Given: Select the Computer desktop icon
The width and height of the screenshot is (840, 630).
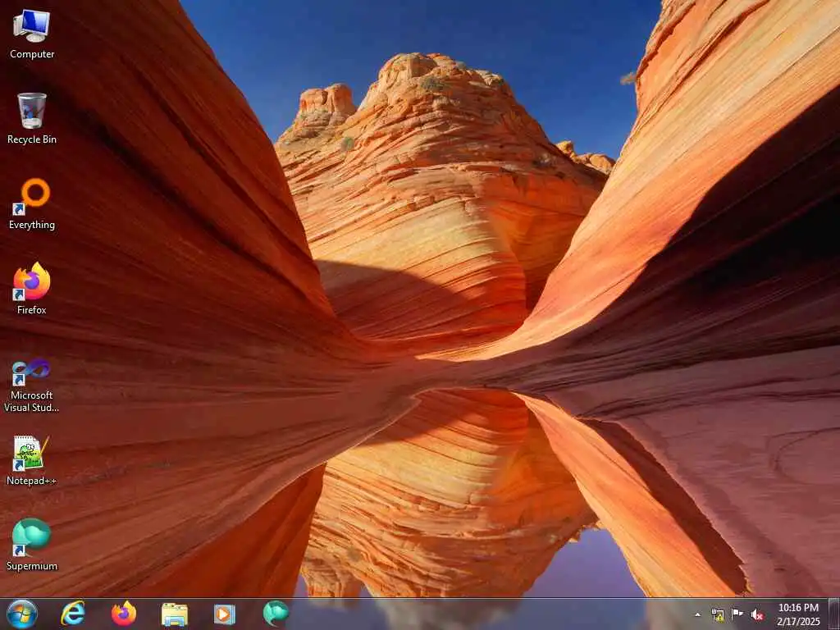Looking at the screenshot, I should coord(32,34).
